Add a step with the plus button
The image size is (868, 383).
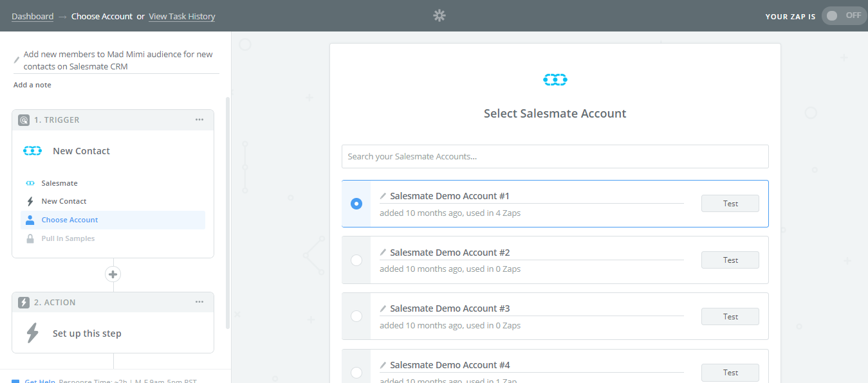point(113,274)
